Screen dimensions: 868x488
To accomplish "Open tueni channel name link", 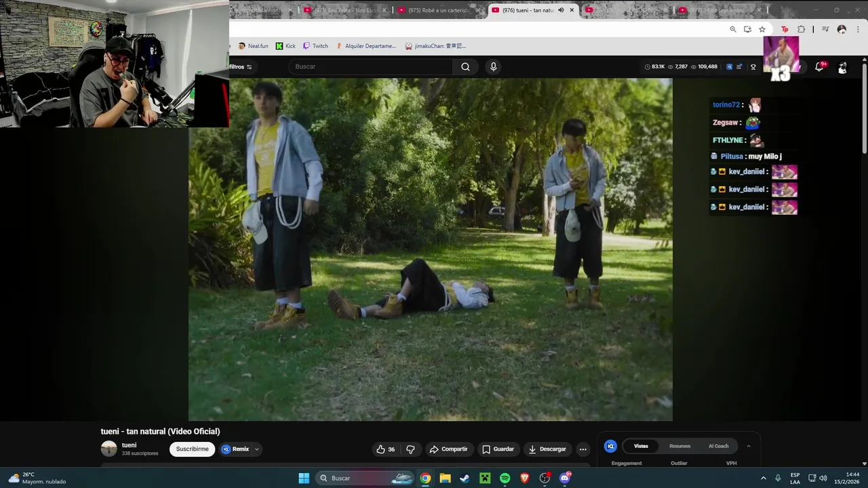I will click(129, 445).
